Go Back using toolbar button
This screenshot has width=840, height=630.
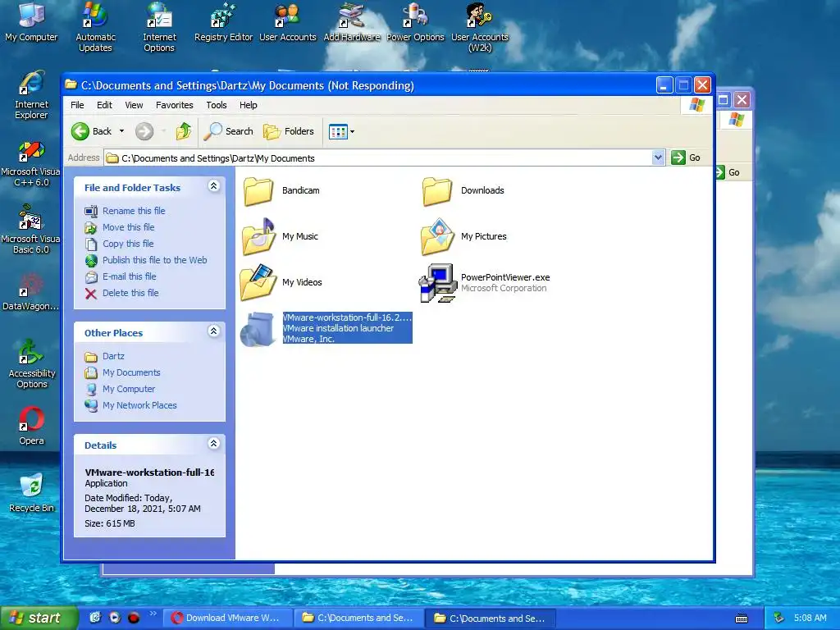pyautogui.click(x=92, y=131)
